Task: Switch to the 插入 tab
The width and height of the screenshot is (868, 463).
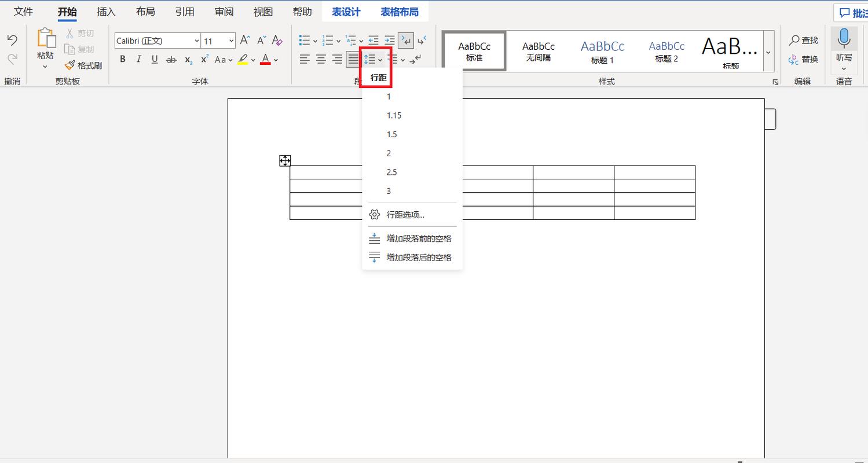Action: [106, 12]
